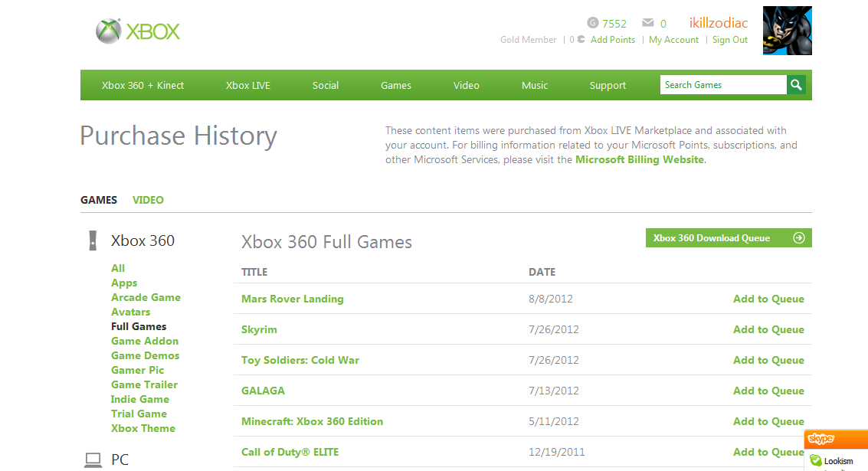Open the Games menu in the navigation bar
The image size is (868, 471).
tap(396, 86)
